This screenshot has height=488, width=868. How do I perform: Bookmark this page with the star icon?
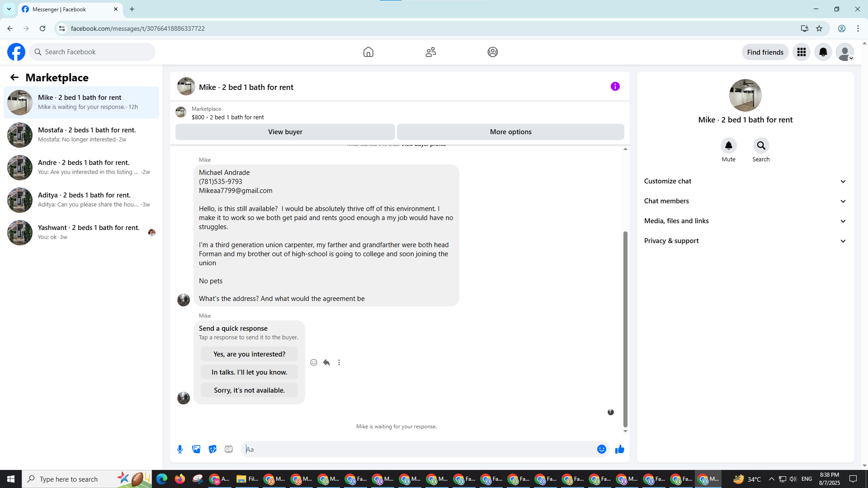click(819, 28)
